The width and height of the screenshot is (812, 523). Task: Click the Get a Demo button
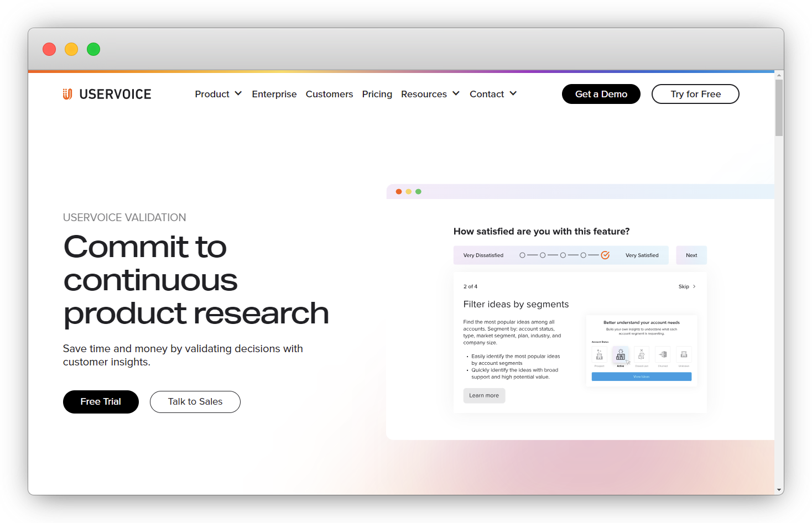[601, 94]
